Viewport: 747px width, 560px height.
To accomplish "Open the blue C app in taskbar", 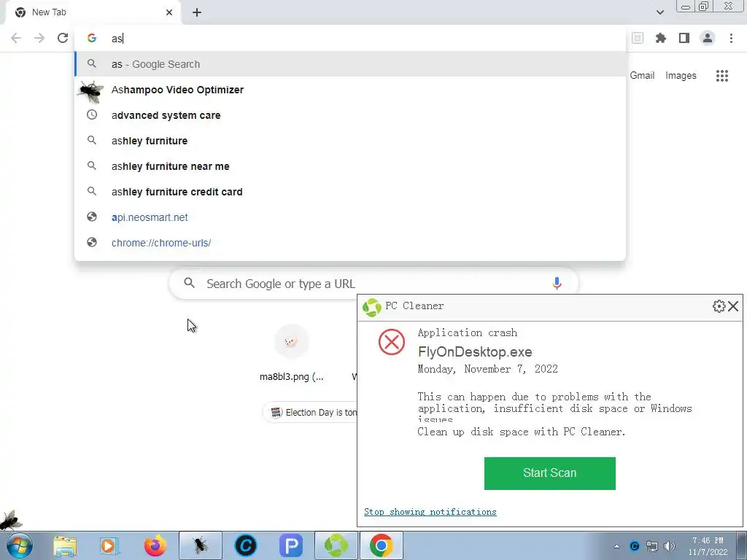I will click(246, 545).
